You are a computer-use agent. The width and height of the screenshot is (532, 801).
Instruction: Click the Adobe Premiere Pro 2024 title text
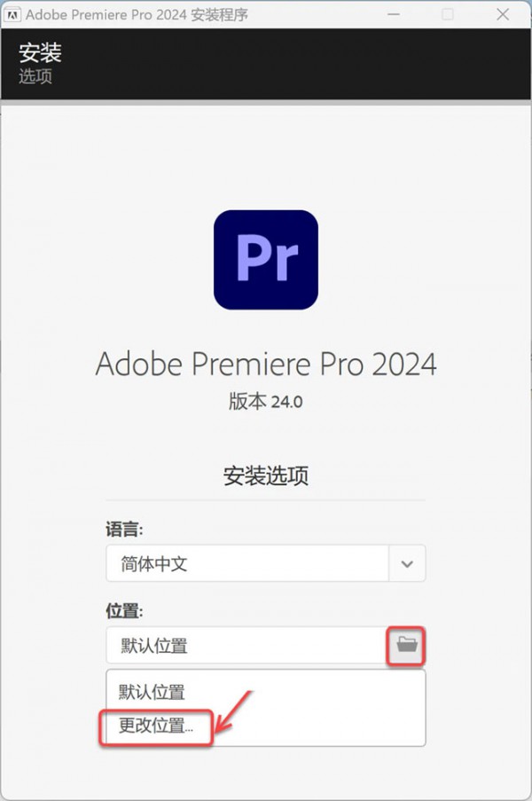(x=265, y=364)
